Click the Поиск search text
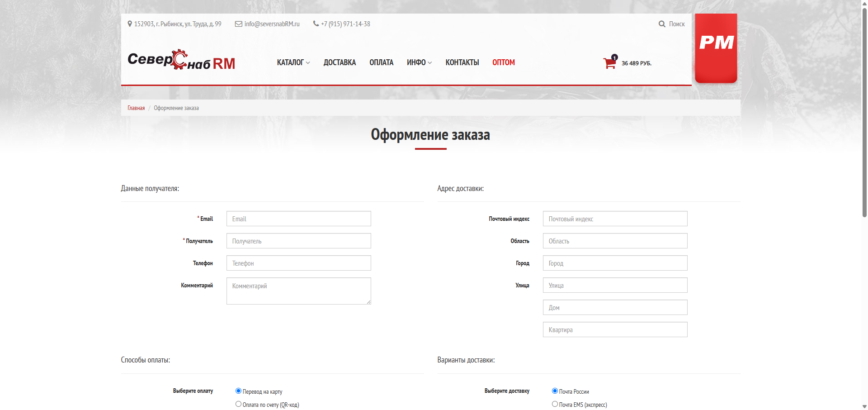 [677, 24]
